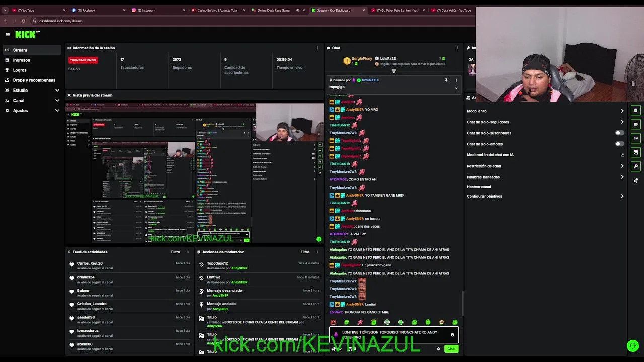Open chat settings gear icon

[x=438, y=349]
